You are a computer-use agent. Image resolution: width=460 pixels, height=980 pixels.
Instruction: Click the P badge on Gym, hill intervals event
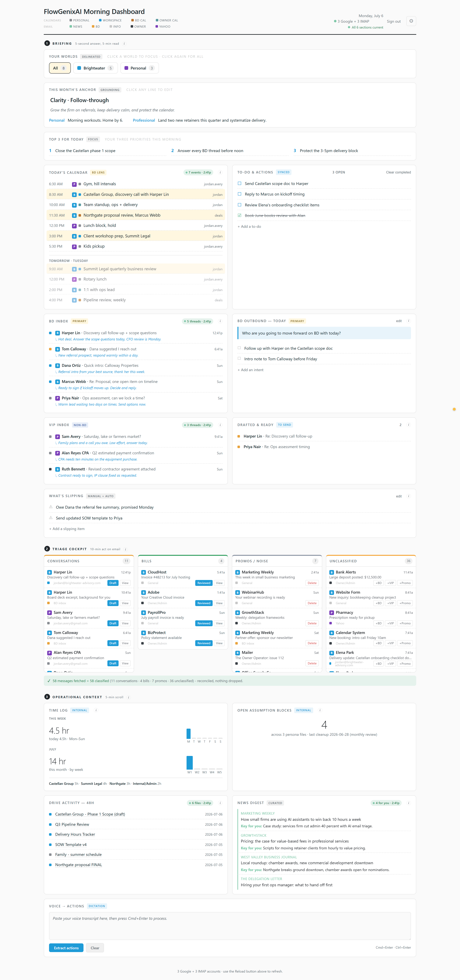click(x=74, y=184)
